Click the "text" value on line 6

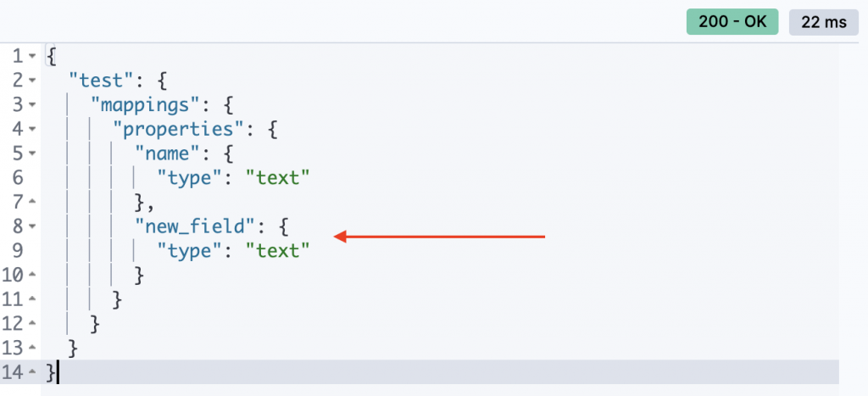pyautogui.click(x=277, y=178)
